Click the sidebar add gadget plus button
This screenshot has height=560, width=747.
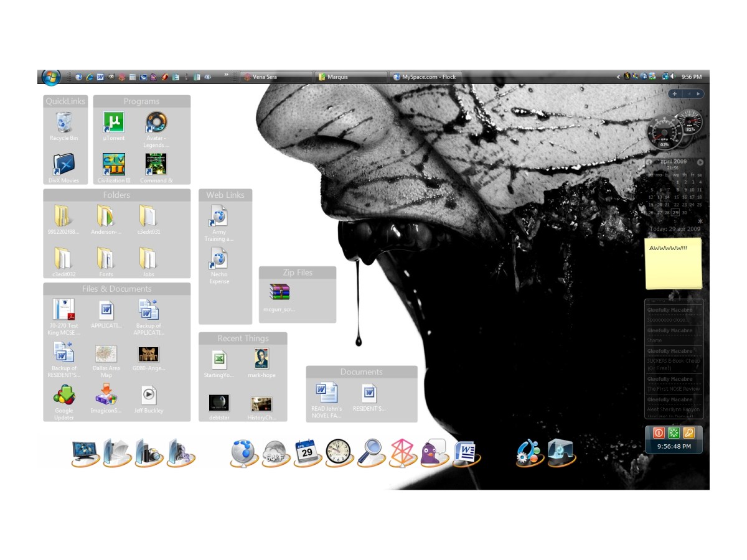point(675,94)
